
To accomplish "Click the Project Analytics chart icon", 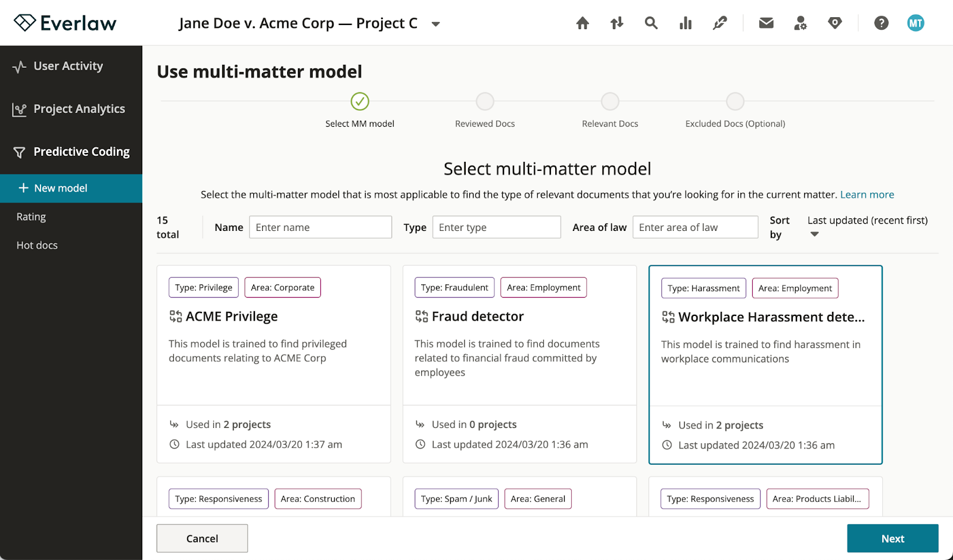I will point(19,110).
